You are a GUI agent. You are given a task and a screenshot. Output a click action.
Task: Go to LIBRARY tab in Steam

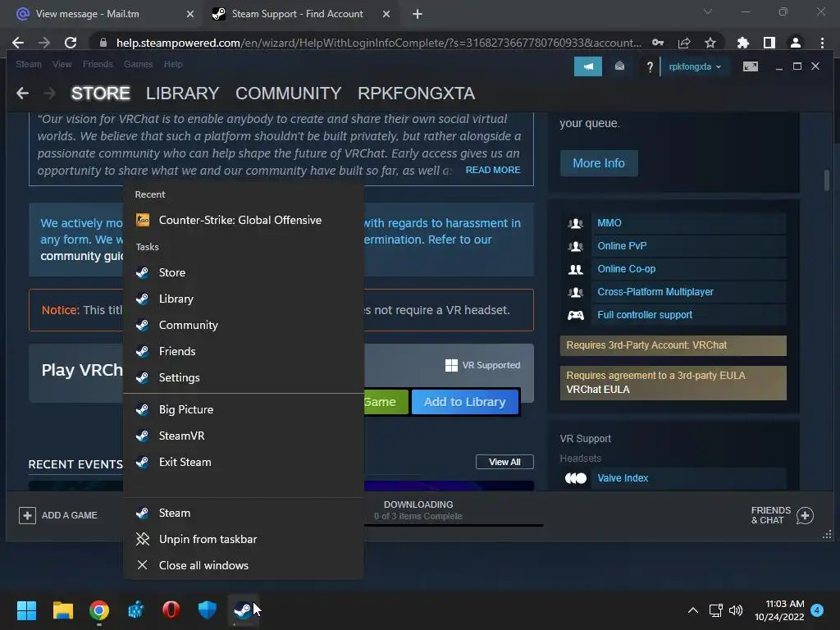(x=182, y=94)
